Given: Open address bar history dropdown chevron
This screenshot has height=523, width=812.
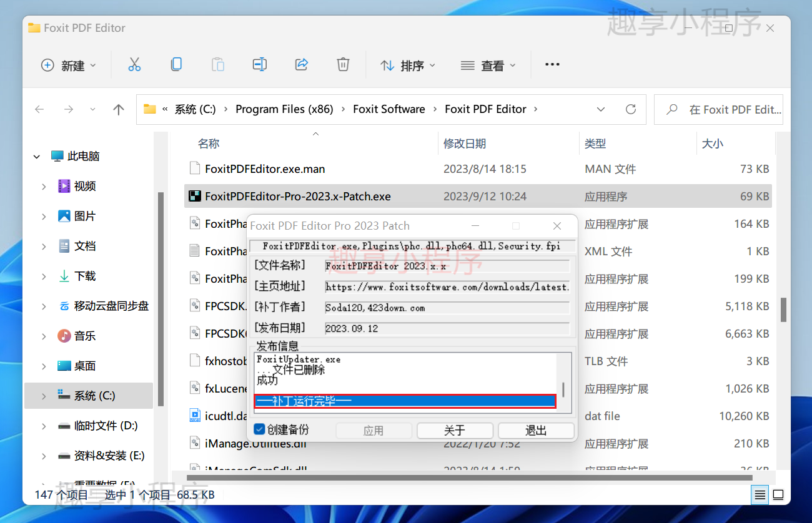Looking at the screenshot, I should point(601,109).
